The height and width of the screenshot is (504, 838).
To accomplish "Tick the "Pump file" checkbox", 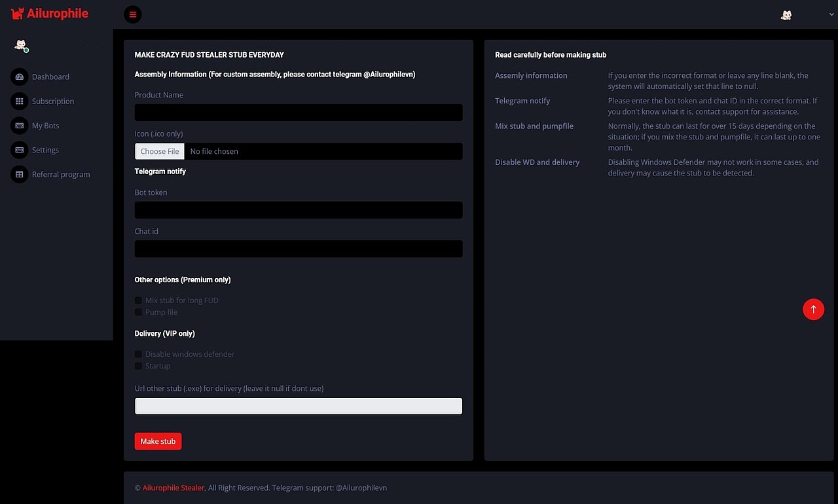I will click(x=138, y=312).
